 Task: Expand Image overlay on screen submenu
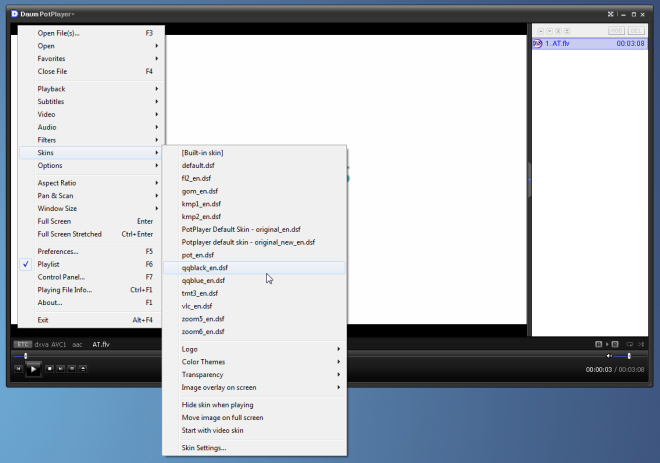pos(254,387)
